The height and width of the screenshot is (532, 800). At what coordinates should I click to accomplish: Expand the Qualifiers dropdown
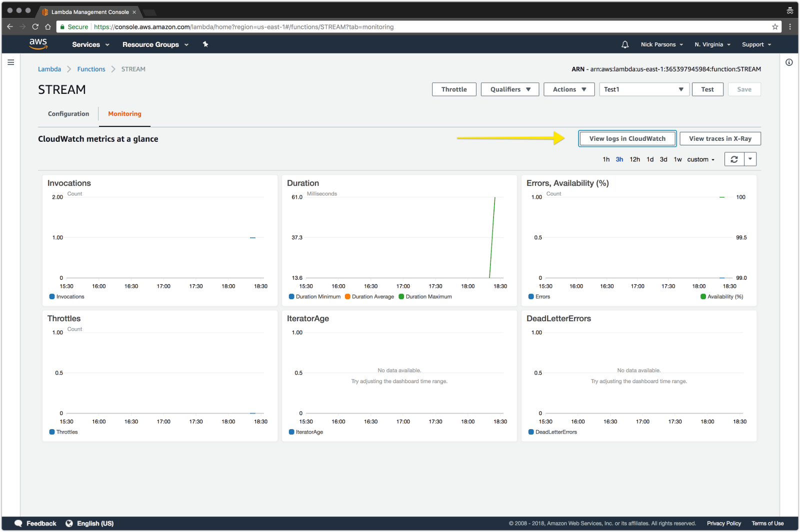pyautogui.click(x=509, y=89)
